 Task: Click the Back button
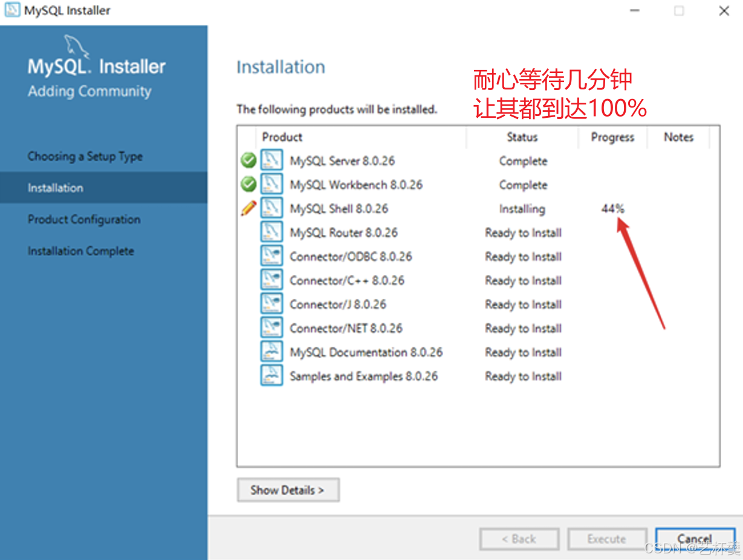(x=519, y=539)
